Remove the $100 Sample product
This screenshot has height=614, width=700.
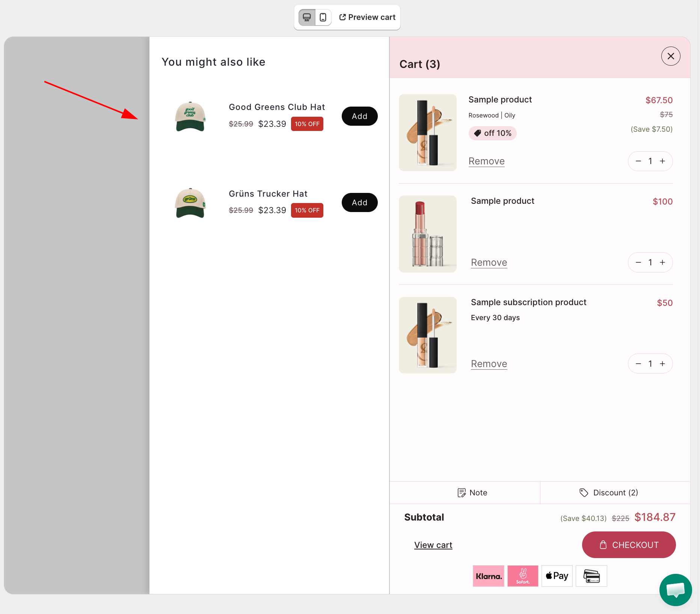pos(489,263)
